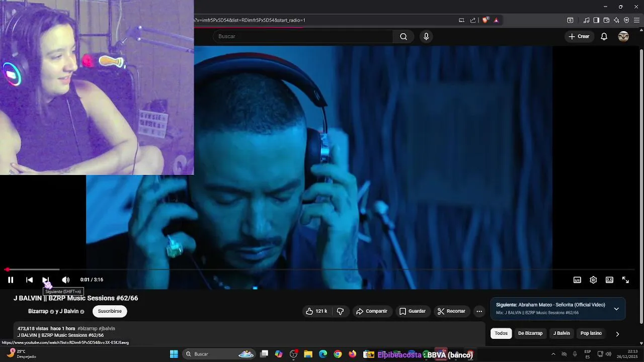This screenshot has height=362, width=644.
Task: Open File Explorer from the taskbar
Action: (x=308, y=354)
